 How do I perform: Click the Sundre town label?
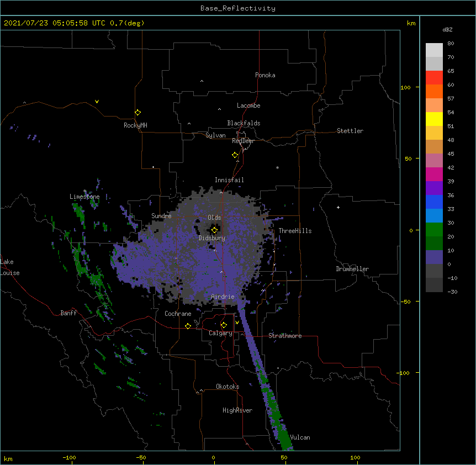tap(161, 216)
